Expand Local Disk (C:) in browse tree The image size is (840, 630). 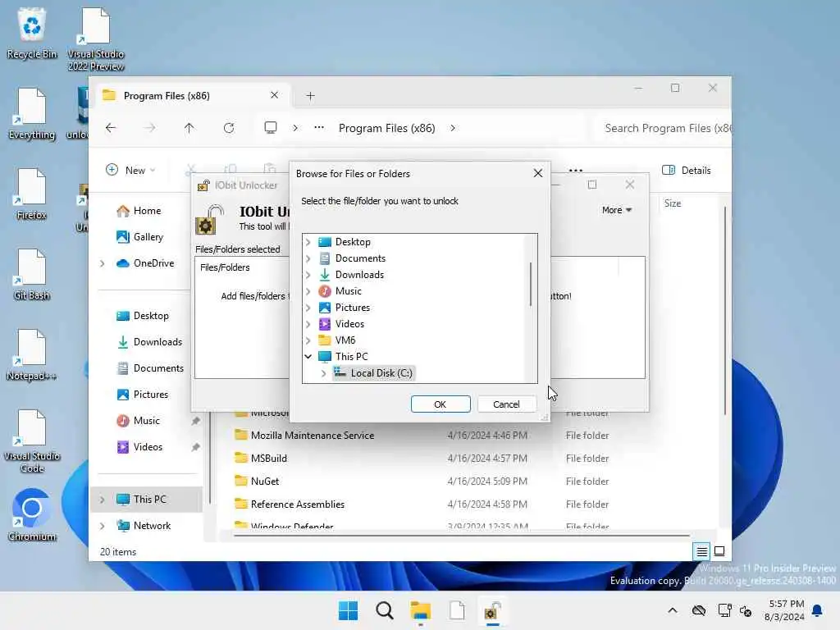pos(323,373)
